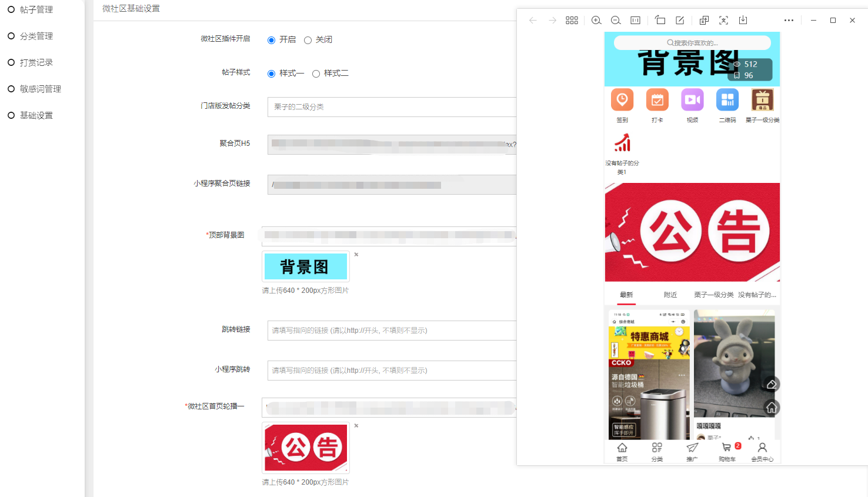Click the 跳转链接 input field

(x=392, y=331)
